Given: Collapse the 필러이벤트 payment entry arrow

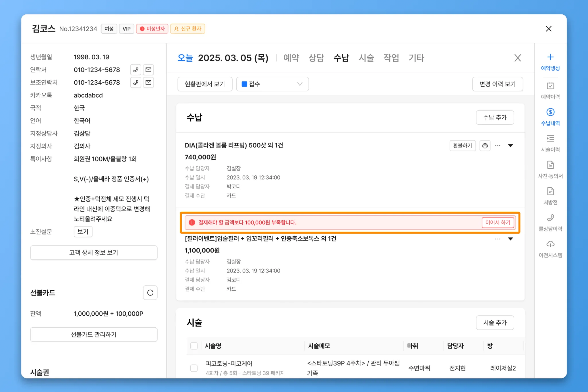Looking at the screenshot, I should (x=510, y=239).
